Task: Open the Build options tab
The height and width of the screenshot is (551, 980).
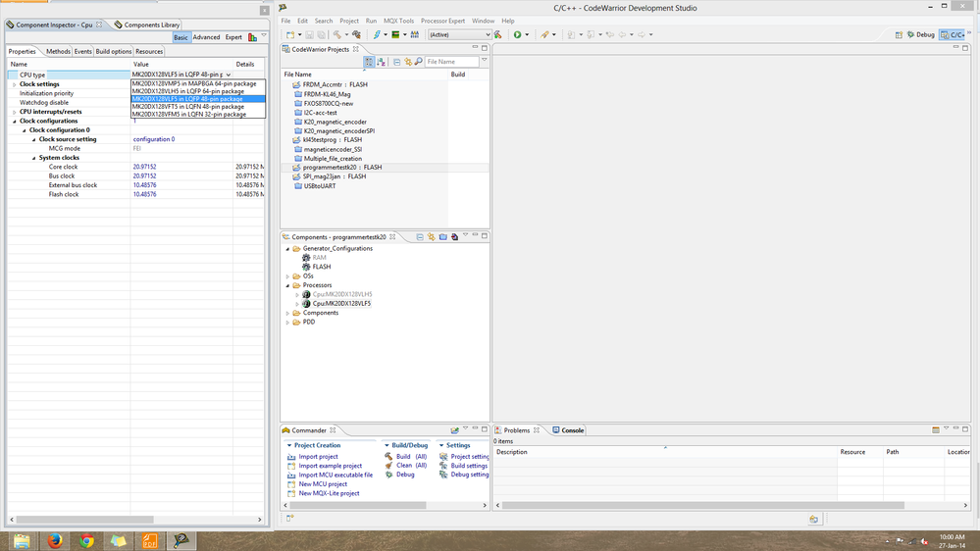Action: (x=114, y=52)
